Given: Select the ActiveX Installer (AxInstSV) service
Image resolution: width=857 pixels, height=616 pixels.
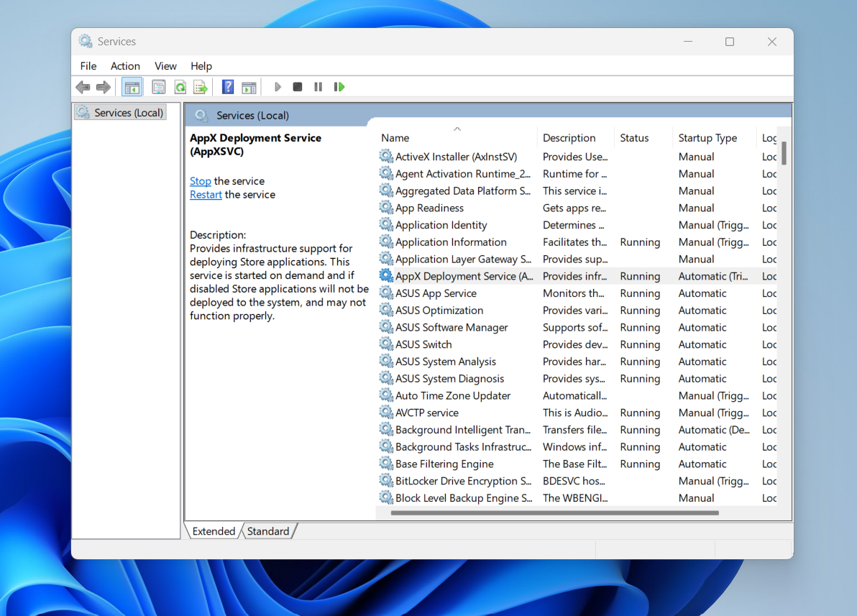Looking at the screenshot, I should pos(577,157).
